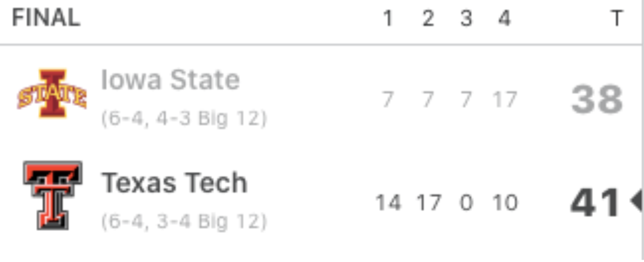Select the quarter 1 column header
Image resolution: width=644 pixels, height=262 pixels.
tap(388, 19)
